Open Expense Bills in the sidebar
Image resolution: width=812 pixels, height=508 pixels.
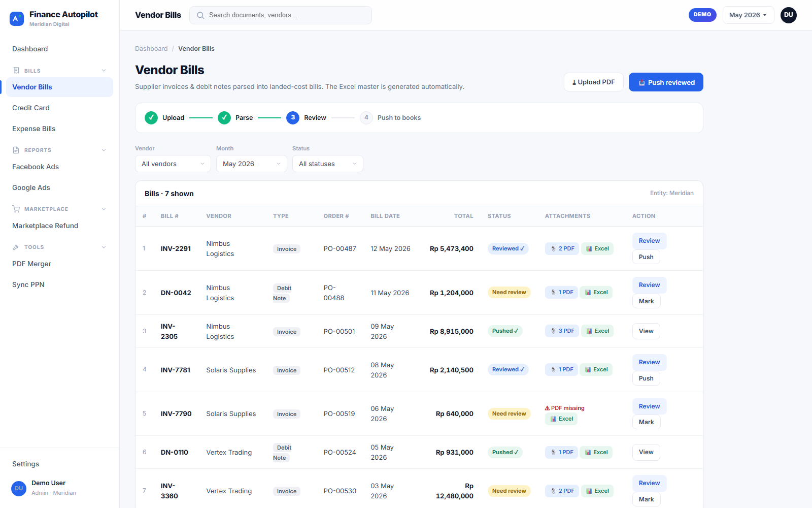coord(59,129)
